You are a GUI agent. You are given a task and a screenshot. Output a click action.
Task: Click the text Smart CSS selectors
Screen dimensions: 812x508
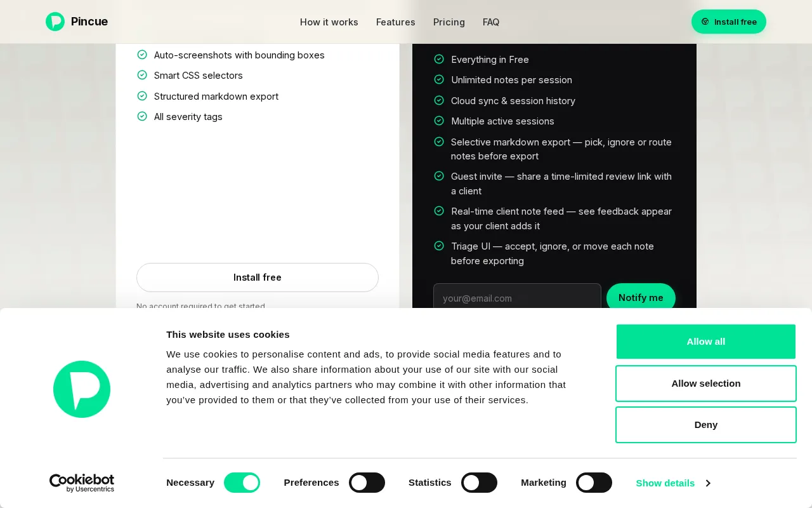(x=199, y=76)
